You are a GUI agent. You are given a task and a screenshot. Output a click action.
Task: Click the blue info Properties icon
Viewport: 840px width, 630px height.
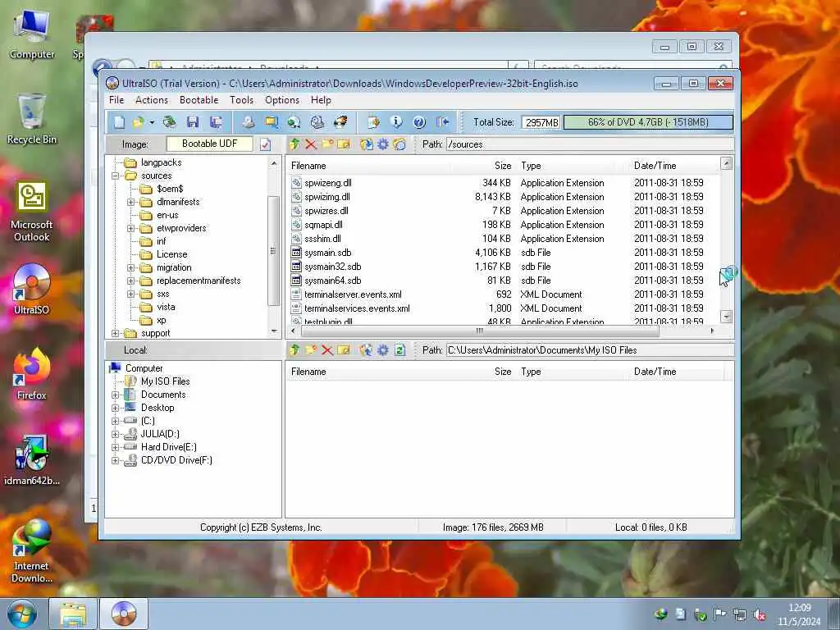pos(396,122)
